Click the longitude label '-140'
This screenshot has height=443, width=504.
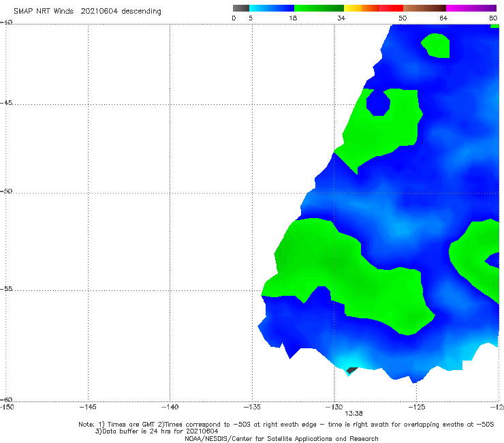point(170,407)
